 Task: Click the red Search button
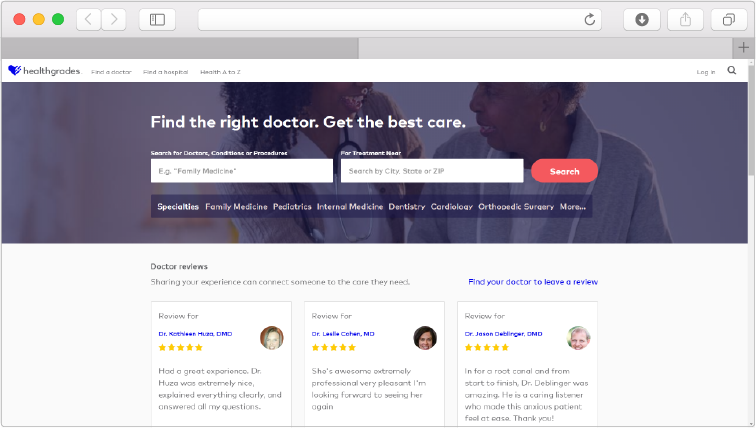(x=565, y=171)
